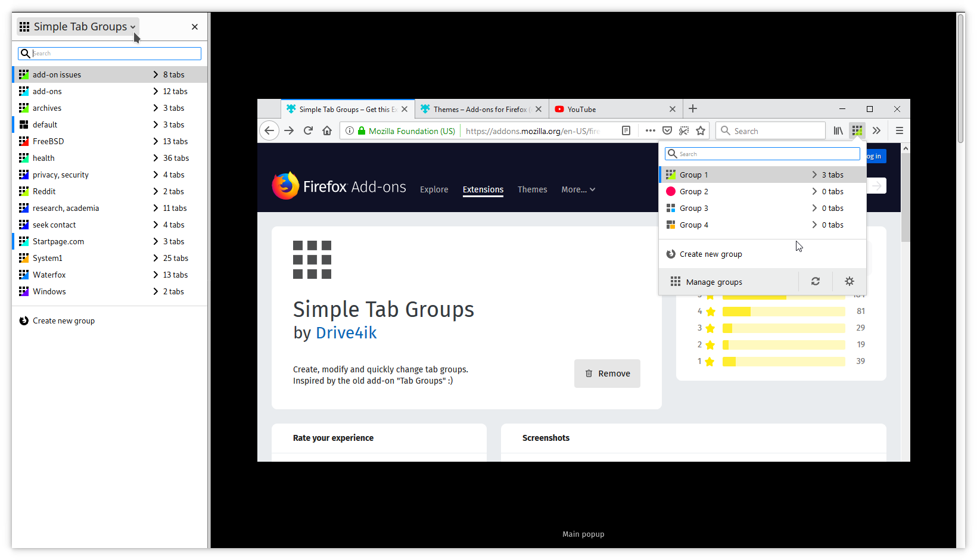This screenshot has height=560, width=977.
Task: Click the Pocket save icon
Action: coord(667,130)
